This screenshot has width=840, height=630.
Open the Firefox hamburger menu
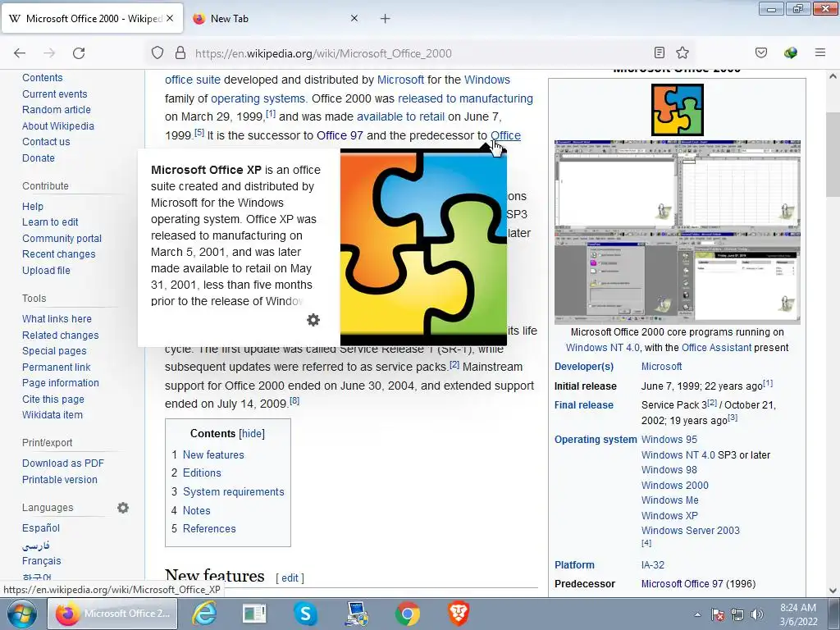point(819,52)
